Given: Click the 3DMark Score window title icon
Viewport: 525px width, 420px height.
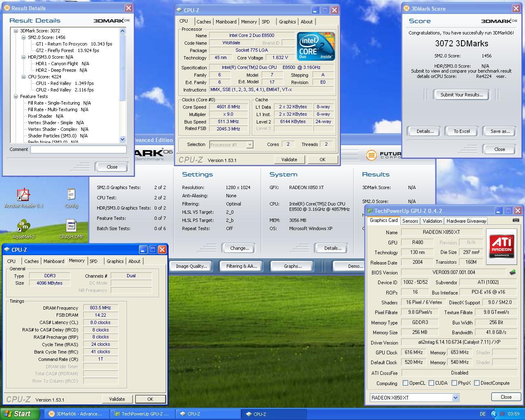Looking at the screenshot, I should (x=406, y=8).
